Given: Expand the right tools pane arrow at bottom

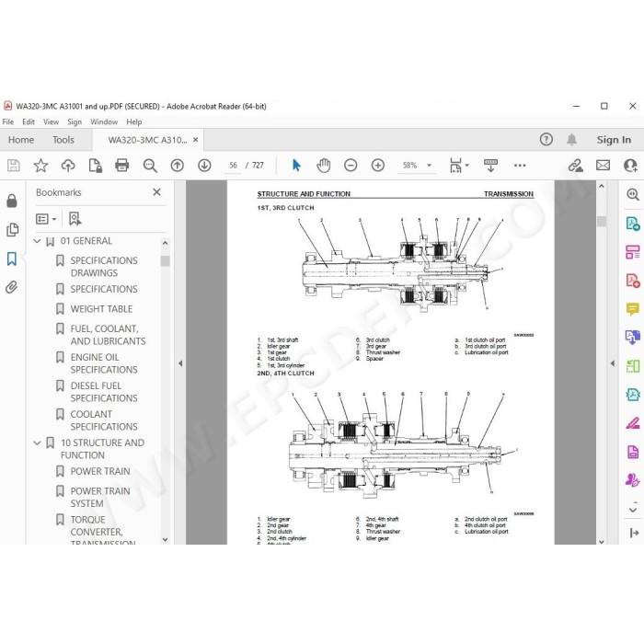Looking at the screenshot, I should click(x=634, y=533).
